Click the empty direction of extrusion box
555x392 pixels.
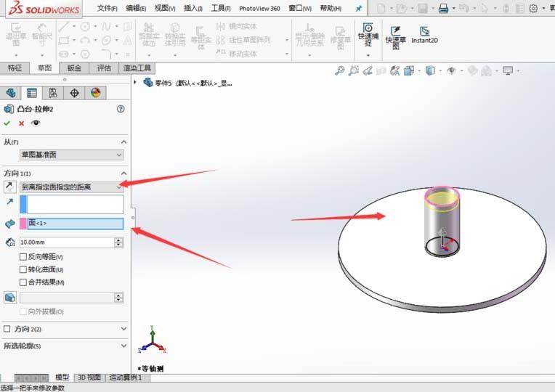click(76, 204)
